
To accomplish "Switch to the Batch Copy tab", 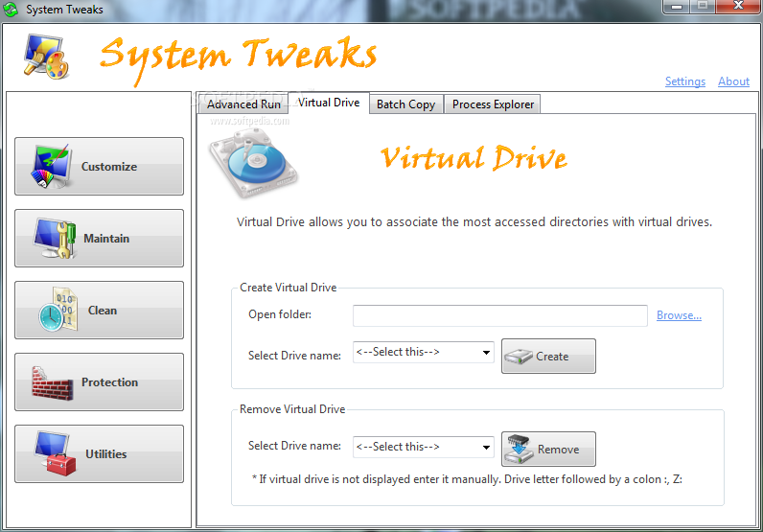I will point(405,104).
